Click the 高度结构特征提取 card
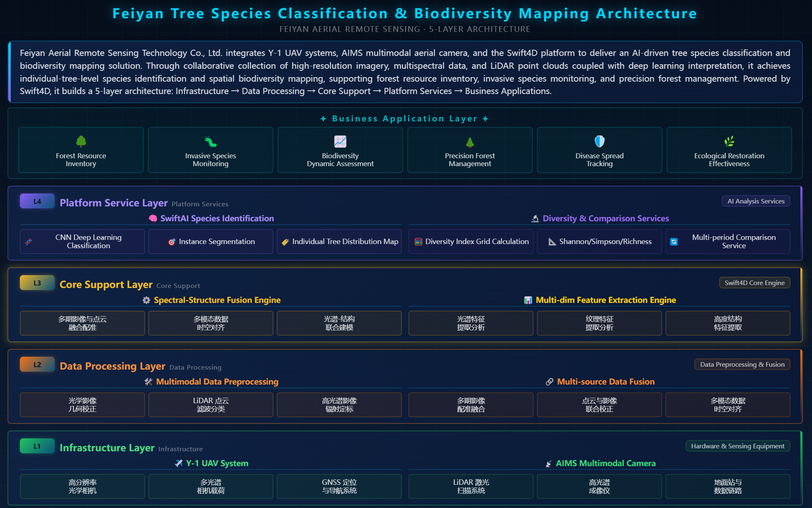812x508 pixels. pos(728,323)
